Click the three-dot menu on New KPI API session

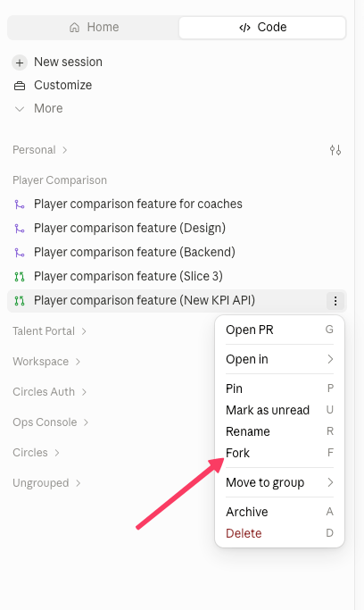point(335,301)
